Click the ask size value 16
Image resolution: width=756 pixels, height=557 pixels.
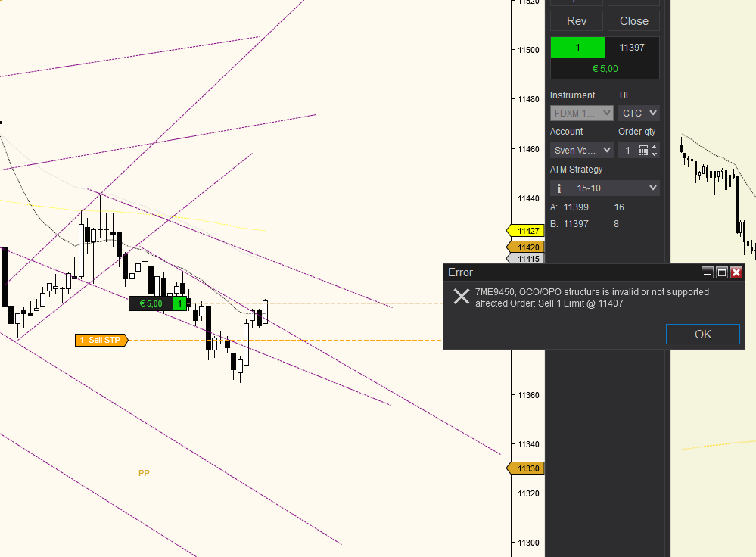tap(619, 207)
